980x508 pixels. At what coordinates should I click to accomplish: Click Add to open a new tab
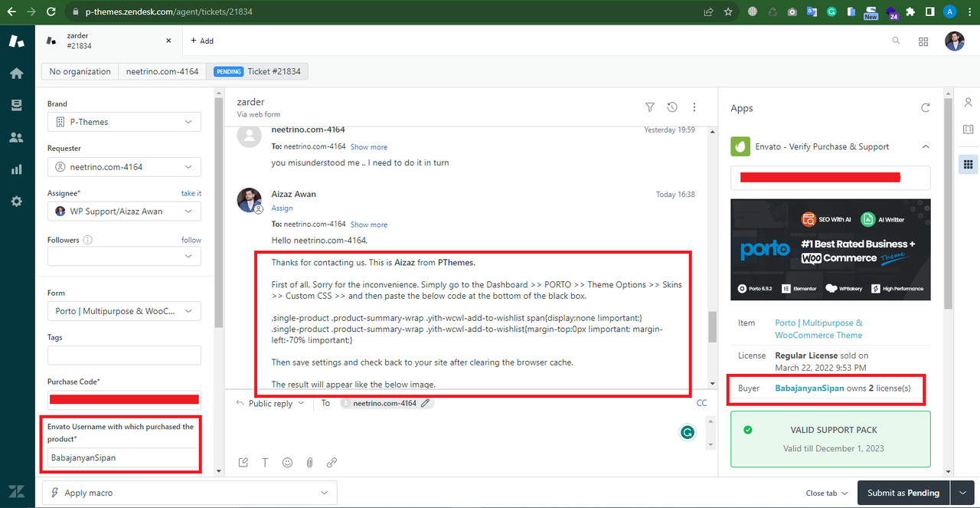tap(202, 41)
